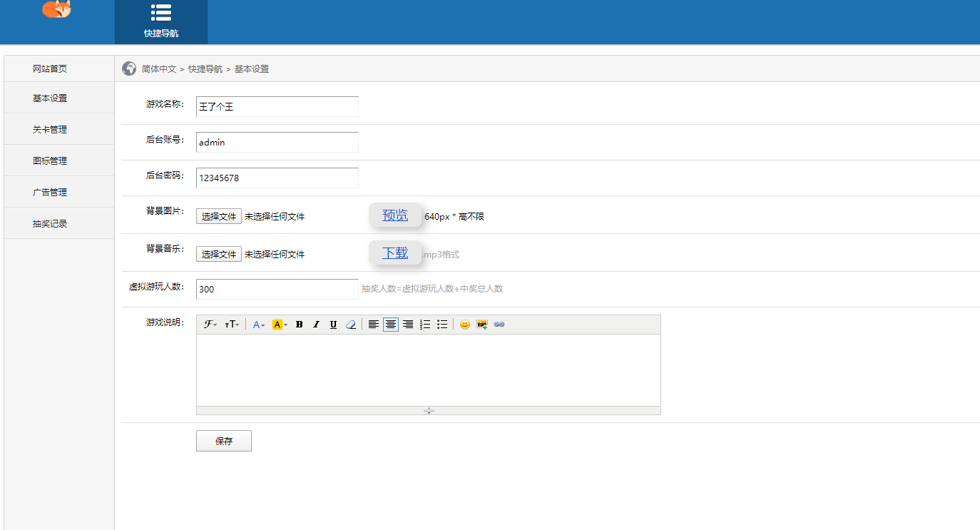The height and width of the screenshot is (530, 980).
Task: Choose file for 背景图片
Action: tap(219, 216)
